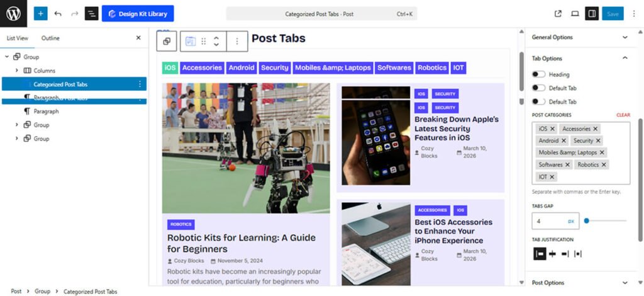Toggle the settings sidebar panel icon
The height and width of the screenshot is (296, 644).
pyautogui.click(x=592, y=14)
